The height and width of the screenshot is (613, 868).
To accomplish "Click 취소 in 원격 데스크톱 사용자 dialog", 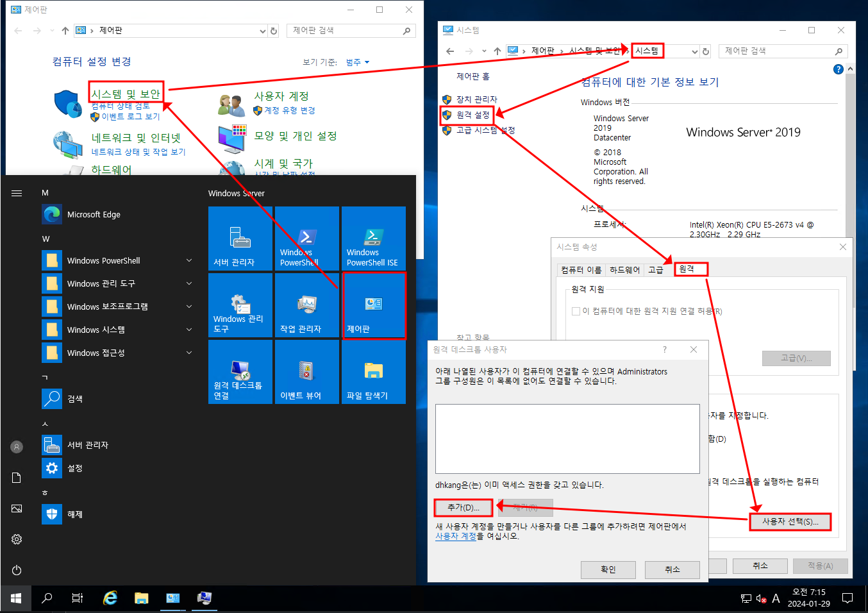I will (672, 569).
